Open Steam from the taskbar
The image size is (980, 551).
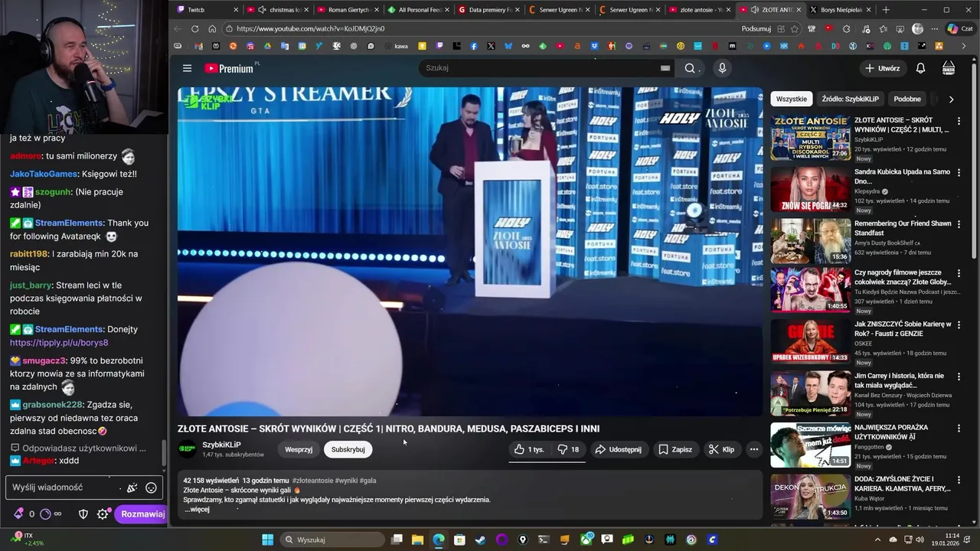tap(480, 540)
